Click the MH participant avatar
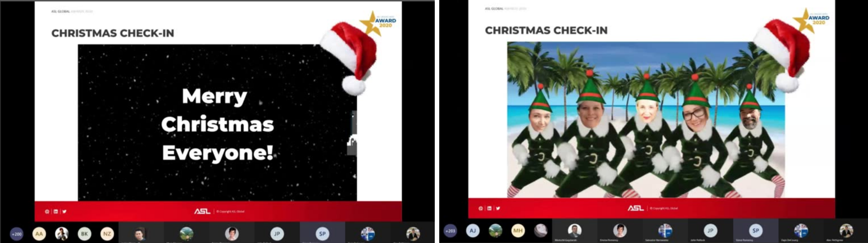Screen dimensions: 868x243 click(x=518, y=231)
